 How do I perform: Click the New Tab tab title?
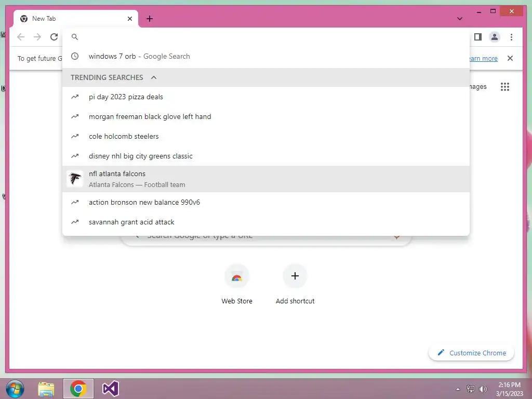point(44,19)
